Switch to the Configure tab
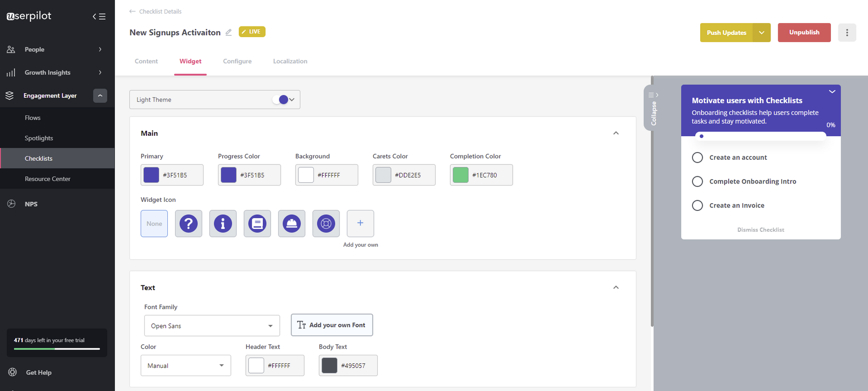 (237, 61)
